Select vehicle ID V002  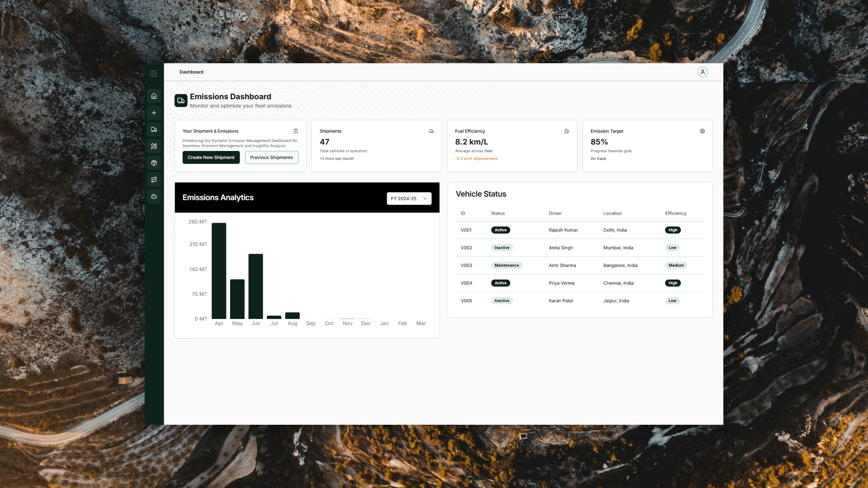(466, 248)
